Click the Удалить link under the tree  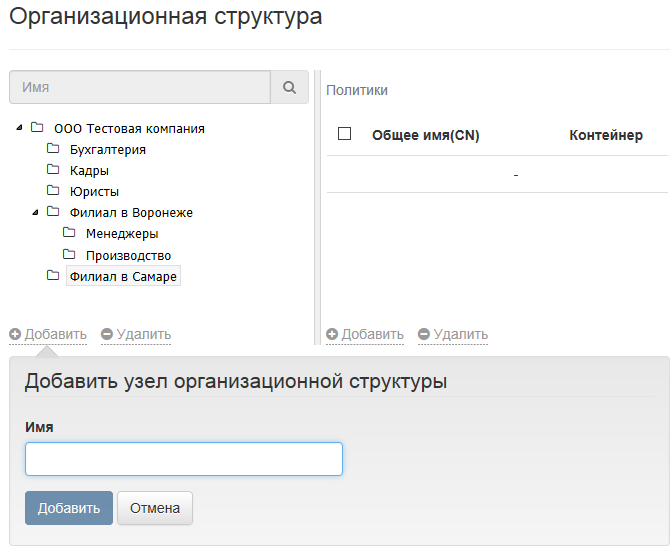(x=143, y=334)
